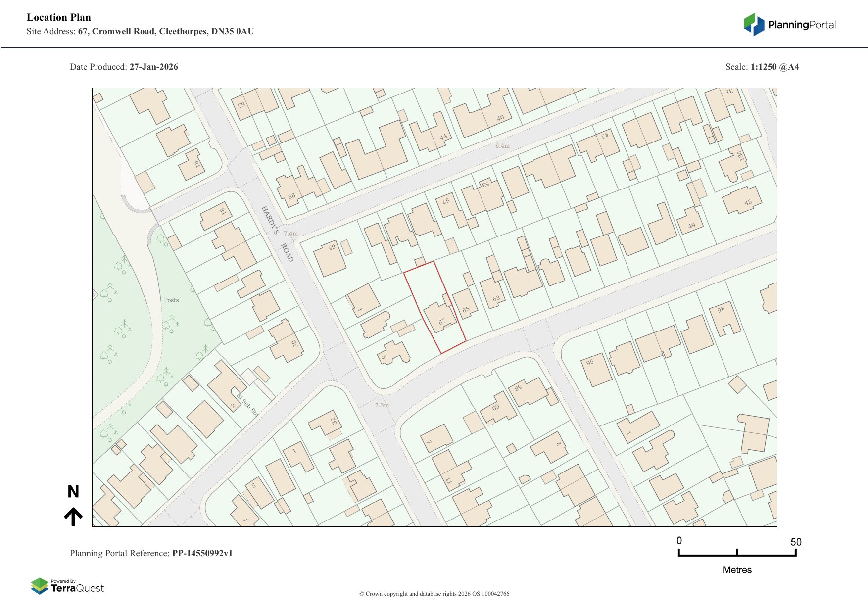Select the building numbered 67 in the red boundary
This screenshot has width=868, height=614.
[x=439, y=318]
